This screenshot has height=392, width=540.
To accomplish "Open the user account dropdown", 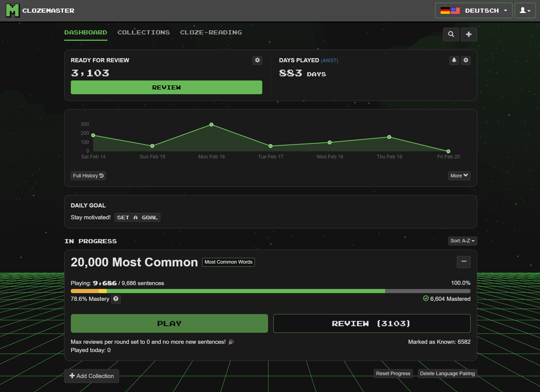I will click(525, 10).
